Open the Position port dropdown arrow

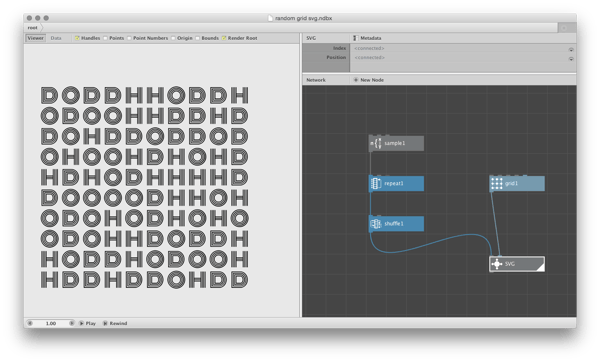[x=571, y=59]
